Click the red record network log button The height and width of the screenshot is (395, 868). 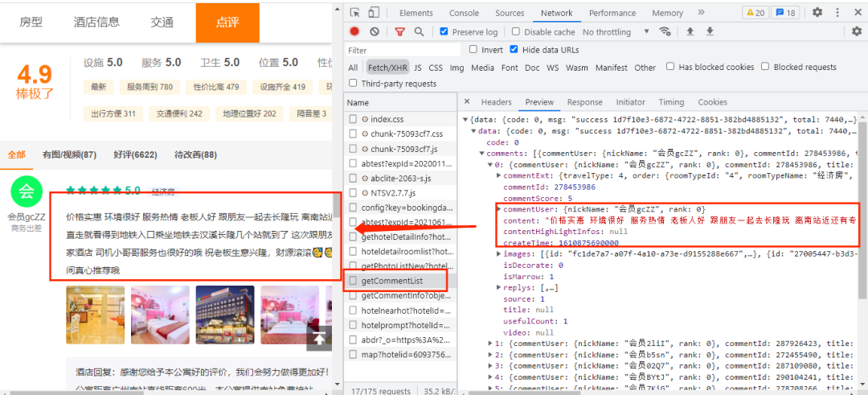[354, 31]
